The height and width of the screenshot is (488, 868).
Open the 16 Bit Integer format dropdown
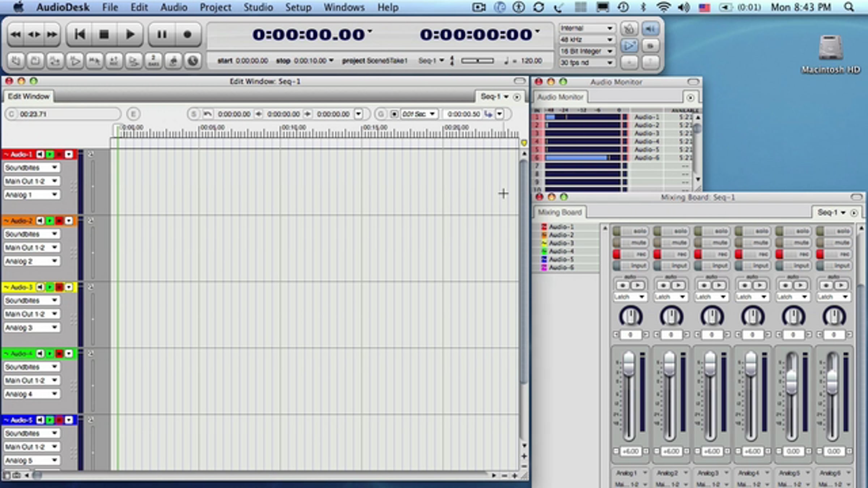coord(586,51)
